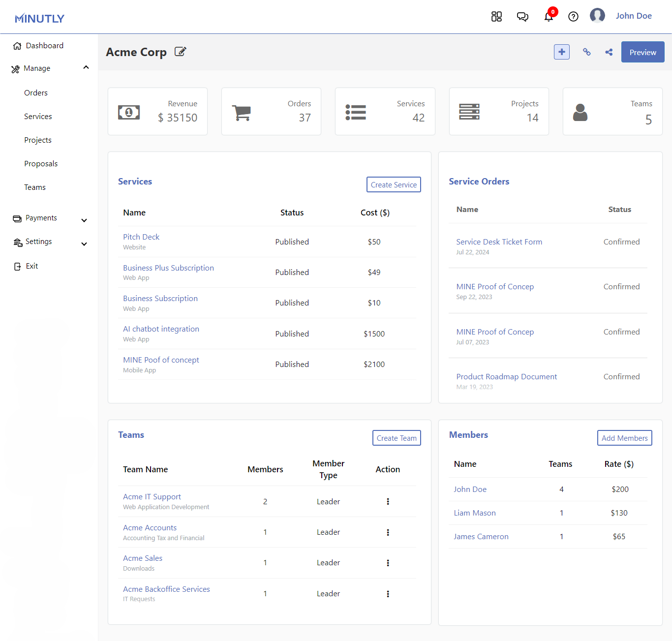This screenshot has height=641, width=672.
Task: Open AI chatbot integration service
Action: click(x=161, y=329)
